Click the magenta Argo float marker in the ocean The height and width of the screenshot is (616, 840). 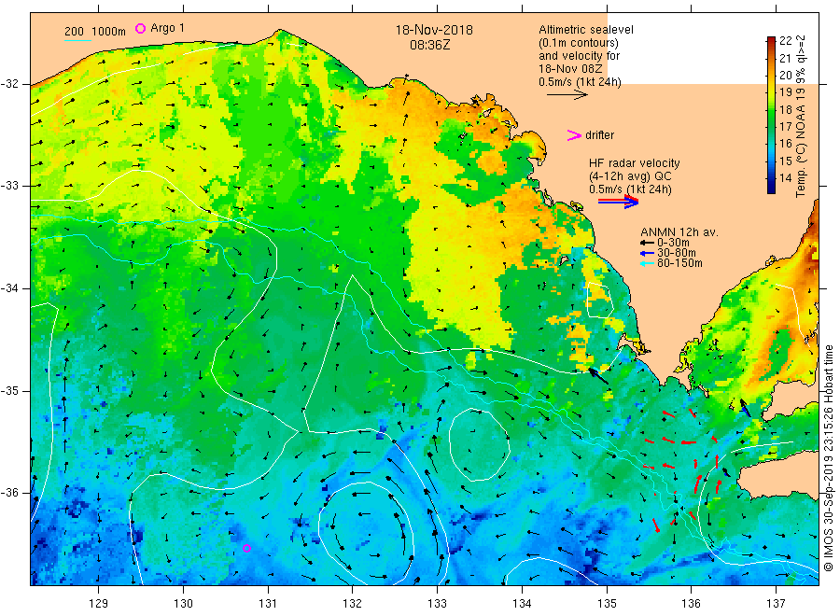(246, 548)
